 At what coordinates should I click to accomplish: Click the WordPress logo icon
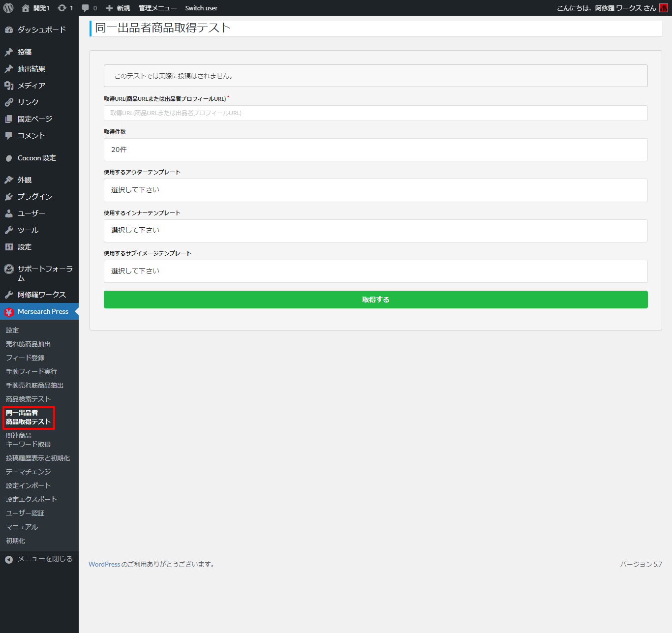pos(8,8)
